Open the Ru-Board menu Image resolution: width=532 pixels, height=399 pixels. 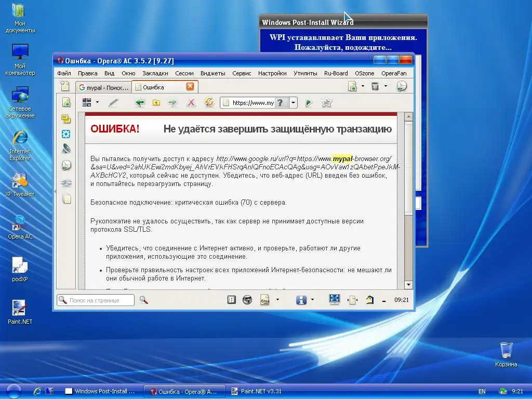tap(336, 73)
